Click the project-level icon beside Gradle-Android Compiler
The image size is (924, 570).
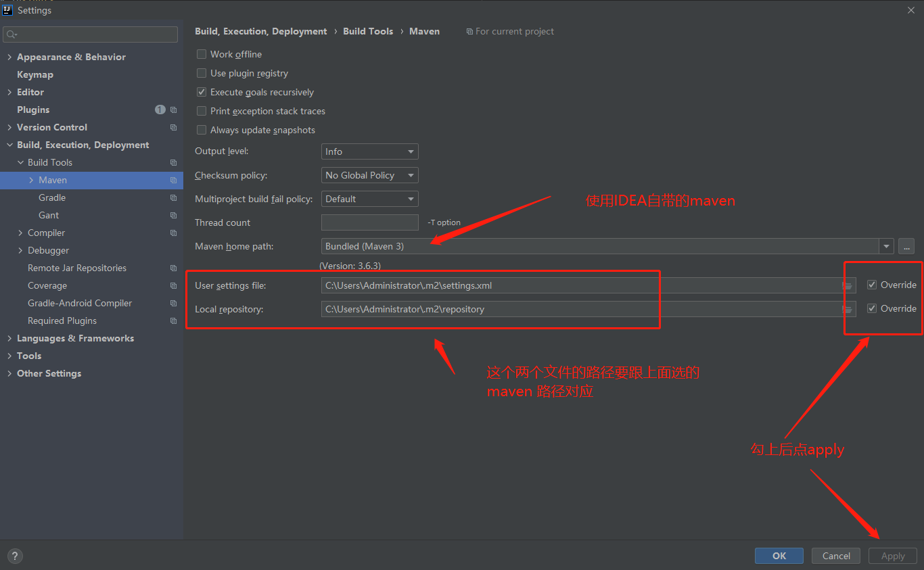click(173, 303)
